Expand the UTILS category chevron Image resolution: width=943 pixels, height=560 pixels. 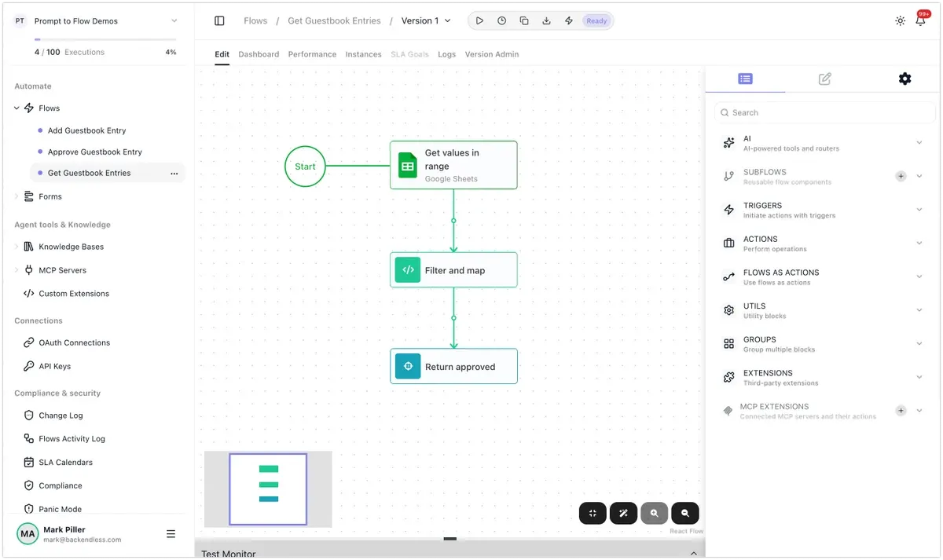(919, 310)
